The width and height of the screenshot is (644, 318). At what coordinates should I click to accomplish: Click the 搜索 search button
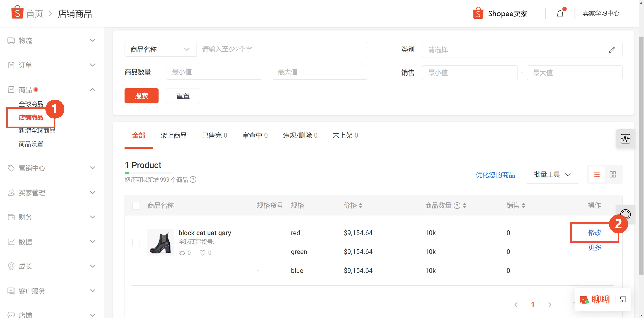(x=141, y=96)
